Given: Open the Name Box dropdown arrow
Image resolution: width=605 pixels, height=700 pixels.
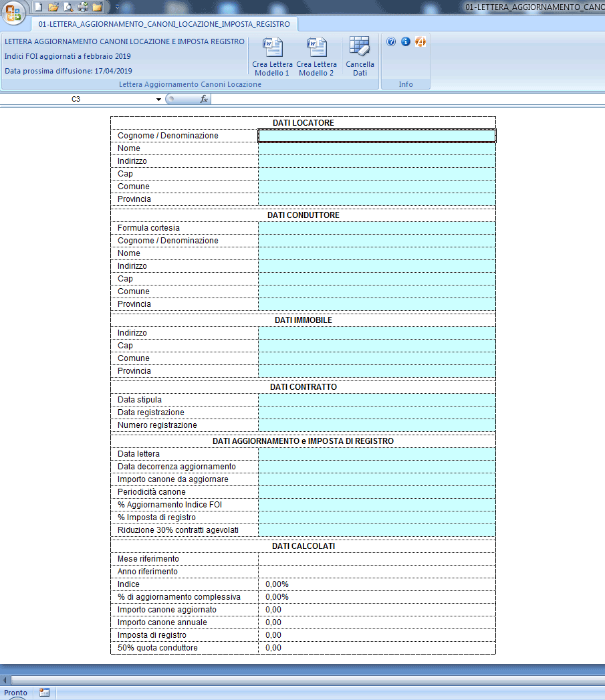Looking at the screenshot, I should [158, 99].
